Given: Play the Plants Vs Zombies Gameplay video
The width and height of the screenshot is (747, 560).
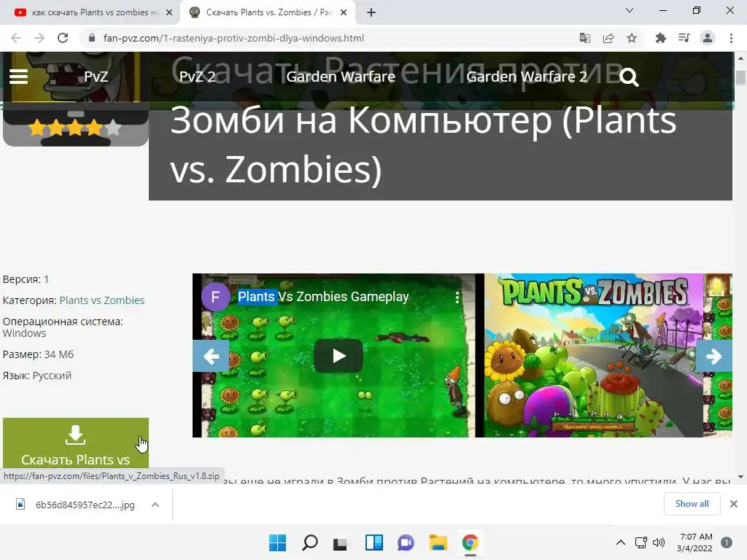Looking at the screenshot, I should pos(338,356).
